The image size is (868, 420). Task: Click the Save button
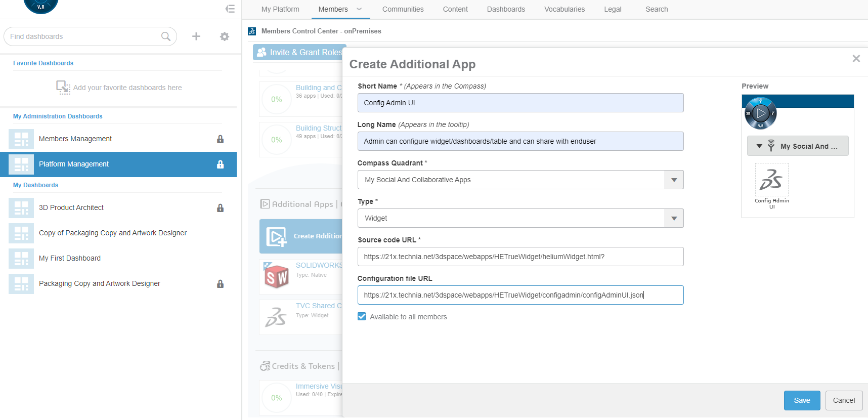[x=802, y=400]
